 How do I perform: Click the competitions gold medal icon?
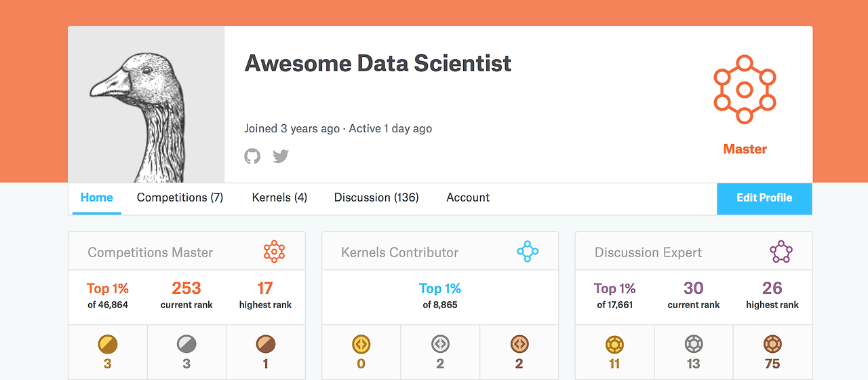click(108, 344)
